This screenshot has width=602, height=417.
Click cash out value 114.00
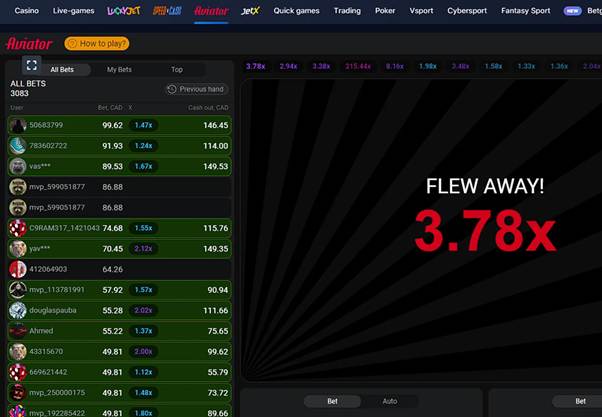215,146
